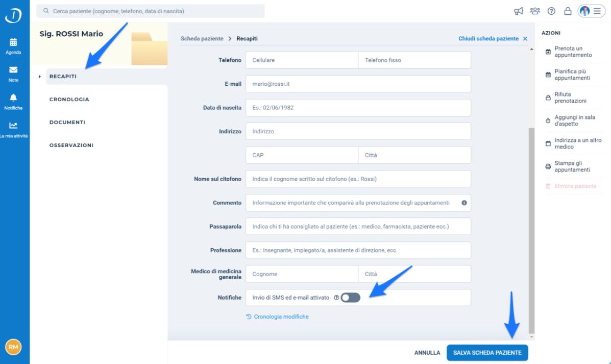Toggle Invio di SMS ed e-mail switch
Image resolution: width=611 pixels, height=364 pixels.
350,298
